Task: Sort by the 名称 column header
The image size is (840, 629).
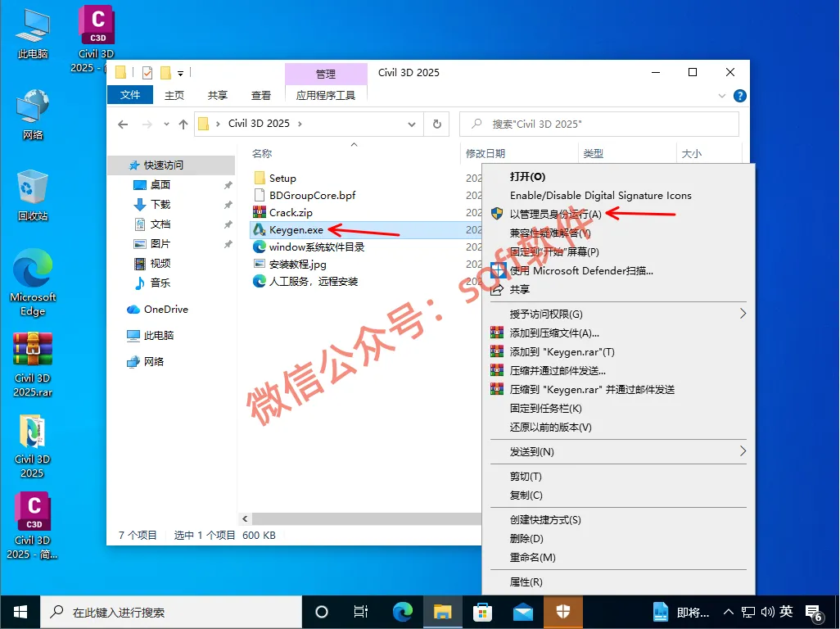Action: (x=263, y=154)
